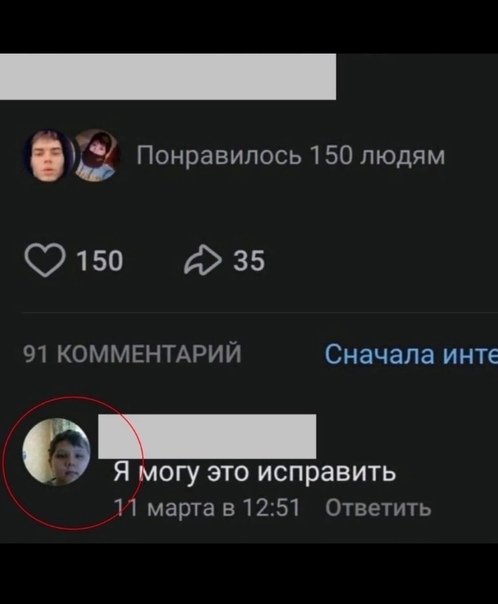The image size is (498, 604).
Task: Open the first liker's face avatar
Action: (x=47, y=155)
